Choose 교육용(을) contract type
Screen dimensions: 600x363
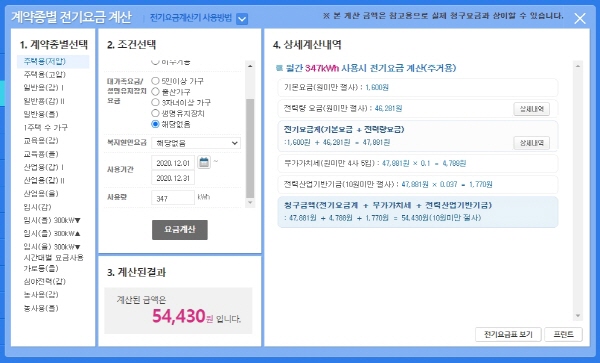pos(41,154)
